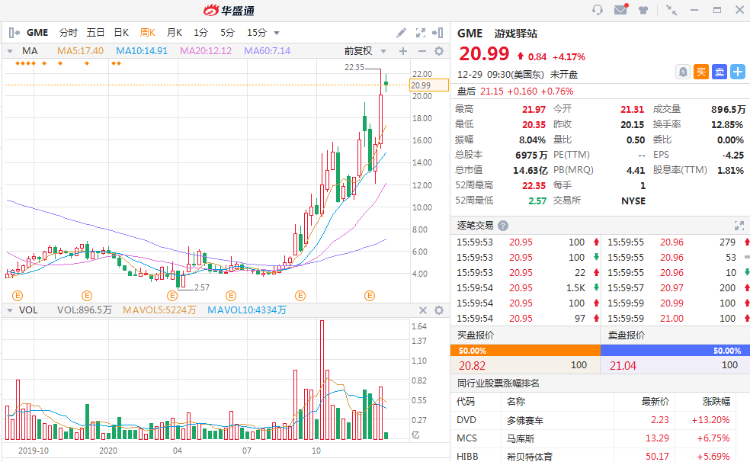Click the orange 50.00% buy ratio bar
The height and width of the screenshot is (462, 750).
(x=525, y=351)
